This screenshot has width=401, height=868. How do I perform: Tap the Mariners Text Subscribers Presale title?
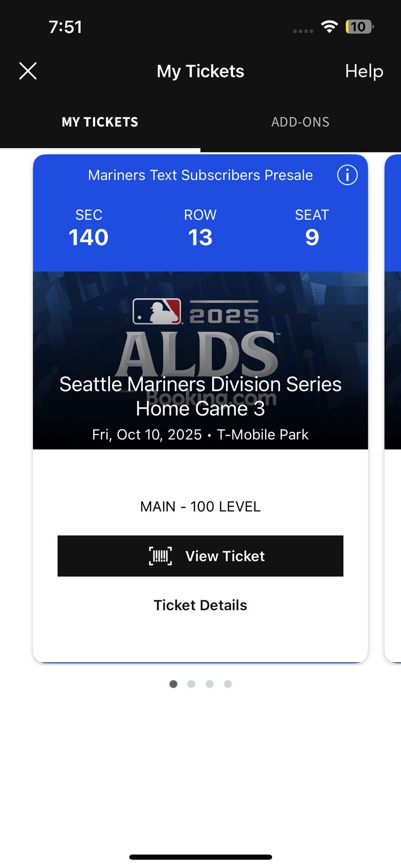coord(200,175)
